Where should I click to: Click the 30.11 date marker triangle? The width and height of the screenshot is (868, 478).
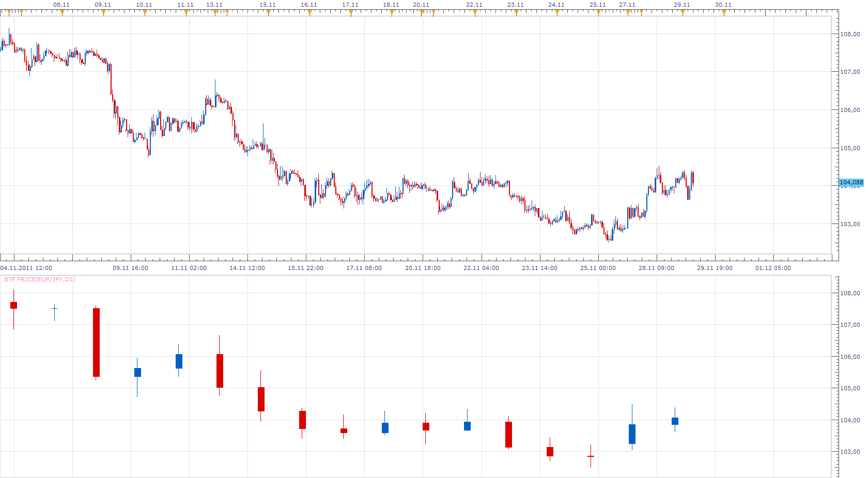[724, 12]
